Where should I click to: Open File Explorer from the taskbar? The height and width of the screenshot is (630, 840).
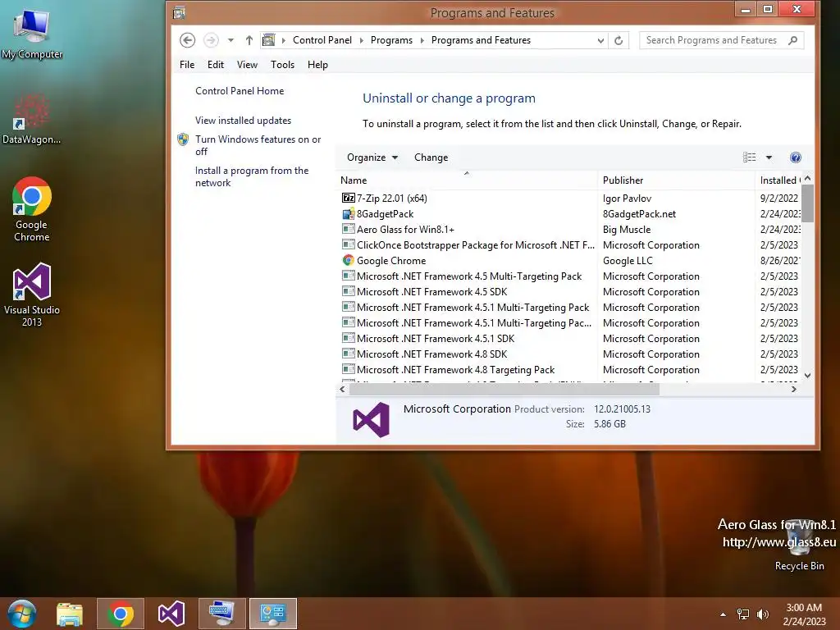point(70,614)
